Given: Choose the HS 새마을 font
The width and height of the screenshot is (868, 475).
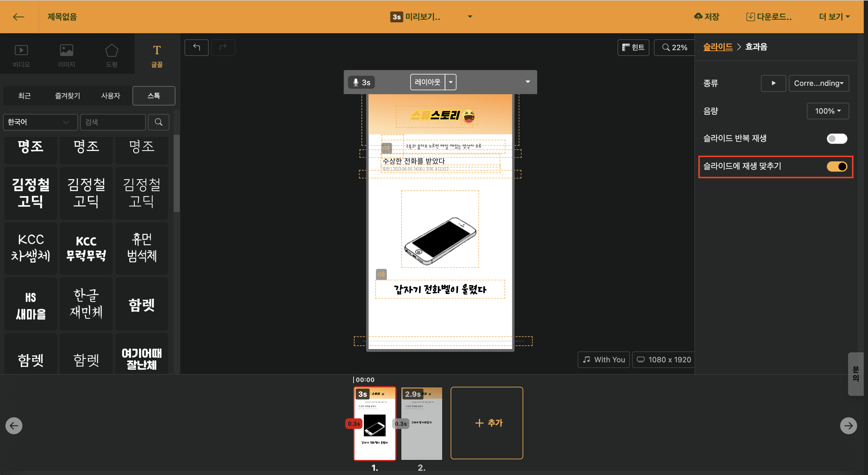Looking at the screenshot, I should [x=31, y=304].
